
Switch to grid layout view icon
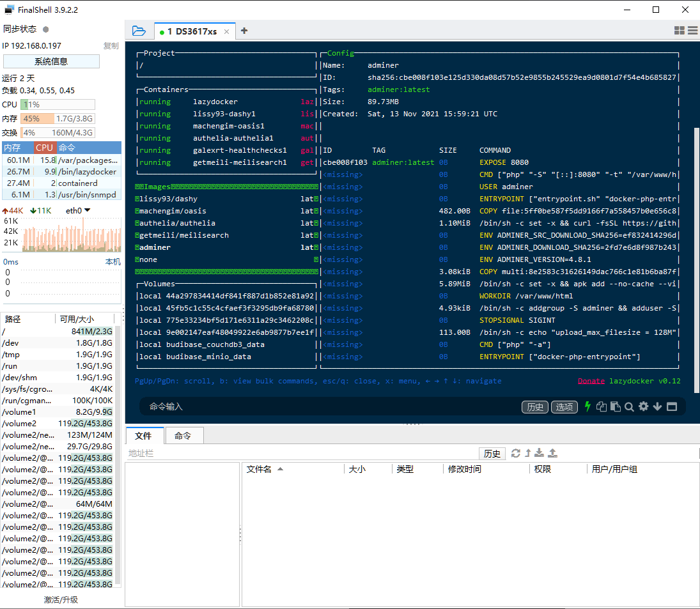tap(679, 30)
